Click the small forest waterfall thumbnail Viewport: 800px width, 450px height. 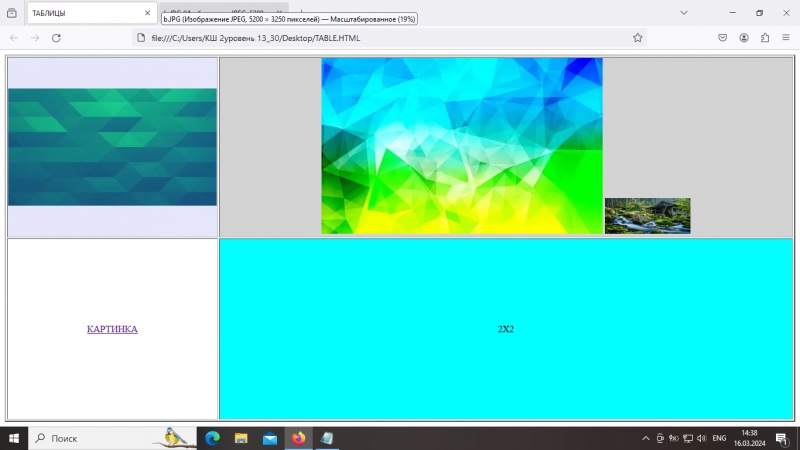pos(647,216)
